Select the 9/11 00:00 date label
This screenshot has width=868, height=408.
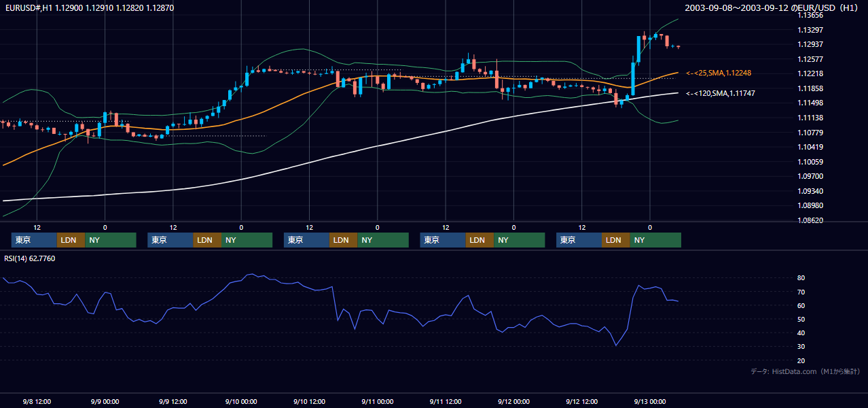pos(377,401)
